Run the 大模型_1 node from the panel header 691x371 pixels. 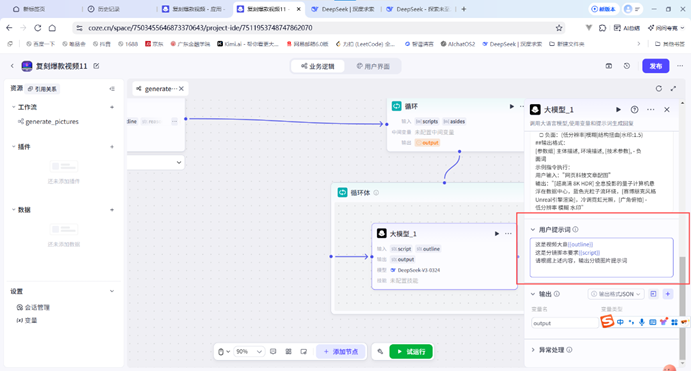(x=618, y=110)
